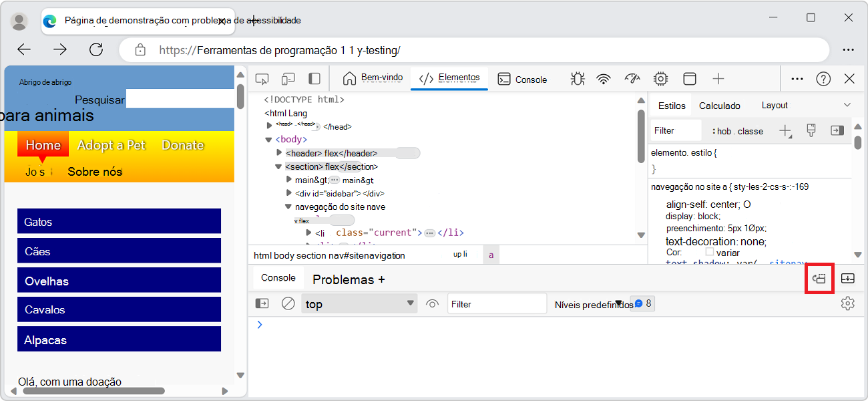Screen dimensions: 868x401
Task: Clear the console with the block icon
Action: tap(288, 303)
